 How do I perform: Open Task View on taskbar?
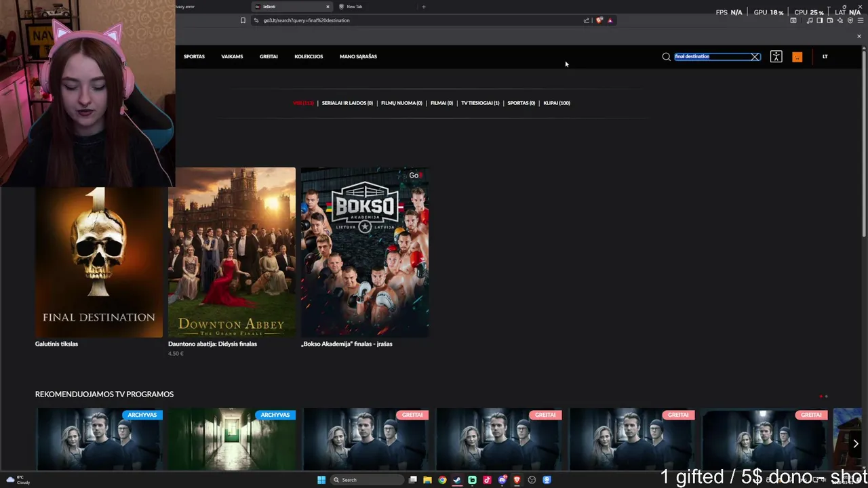[412, 480]
